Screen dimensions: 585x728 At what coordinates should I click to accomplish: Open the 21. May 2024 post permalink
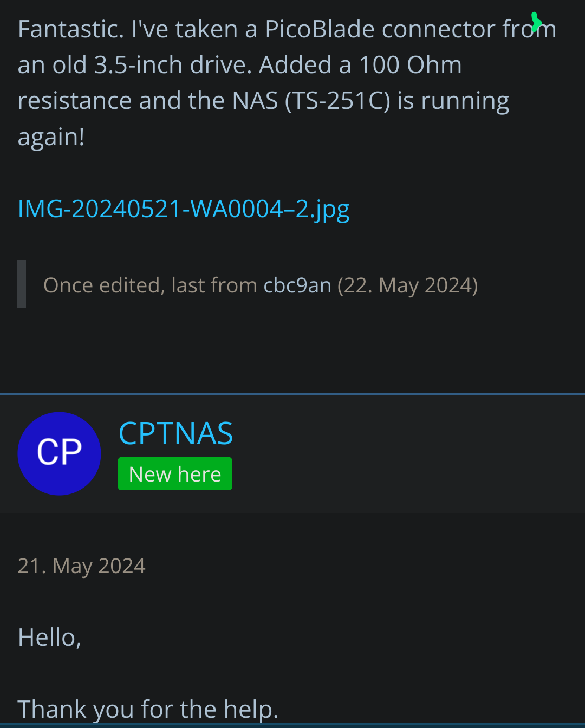[82, 566]
